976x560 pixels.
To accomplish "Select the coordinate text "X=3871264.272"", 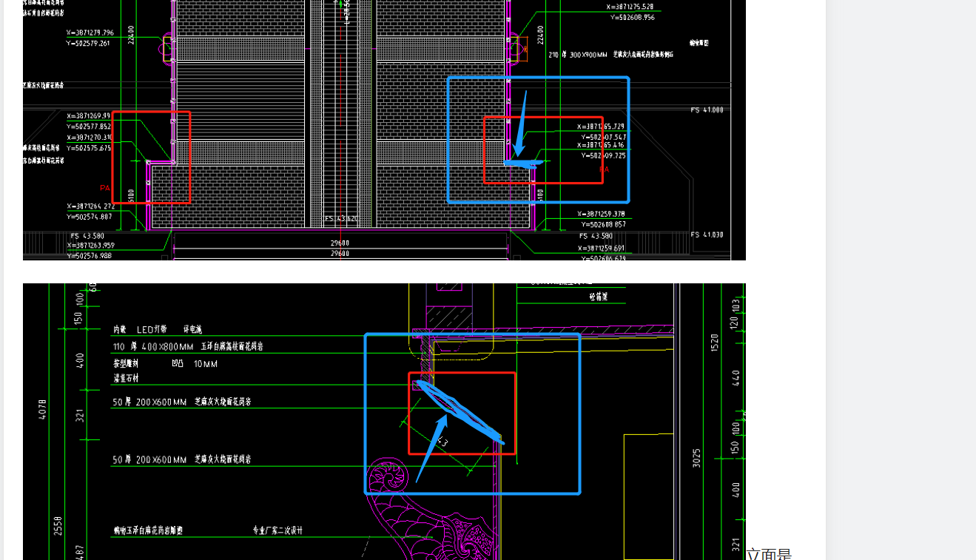I will click(90, 206).
